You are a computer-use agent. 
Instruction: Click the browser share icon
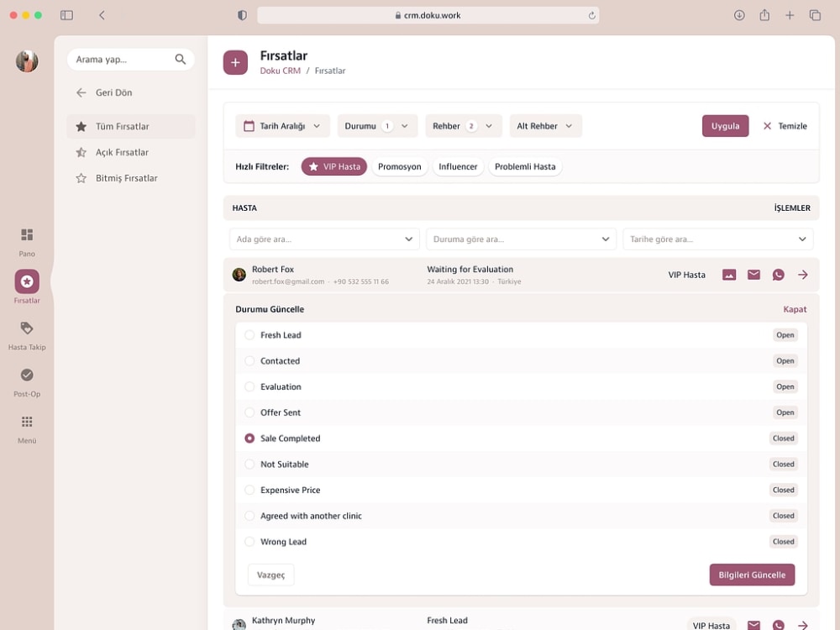[x=764, y=15]
